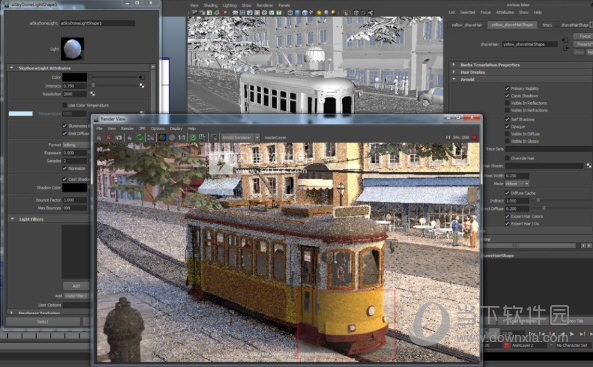Click the map checker icon beside Intensity slider
The width and height of the screenshot is (593, 367).
click(141, 86)
